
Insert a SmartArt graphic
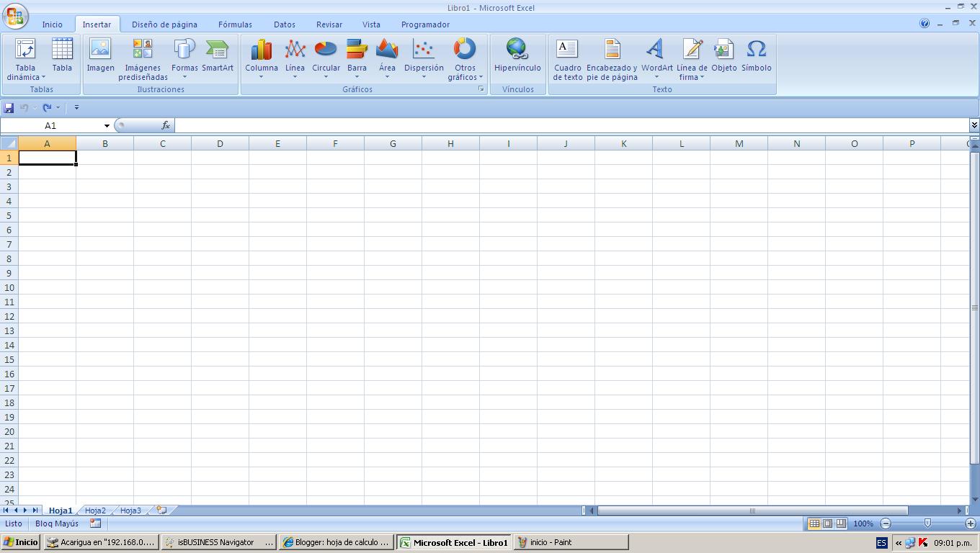pos(217,55)
